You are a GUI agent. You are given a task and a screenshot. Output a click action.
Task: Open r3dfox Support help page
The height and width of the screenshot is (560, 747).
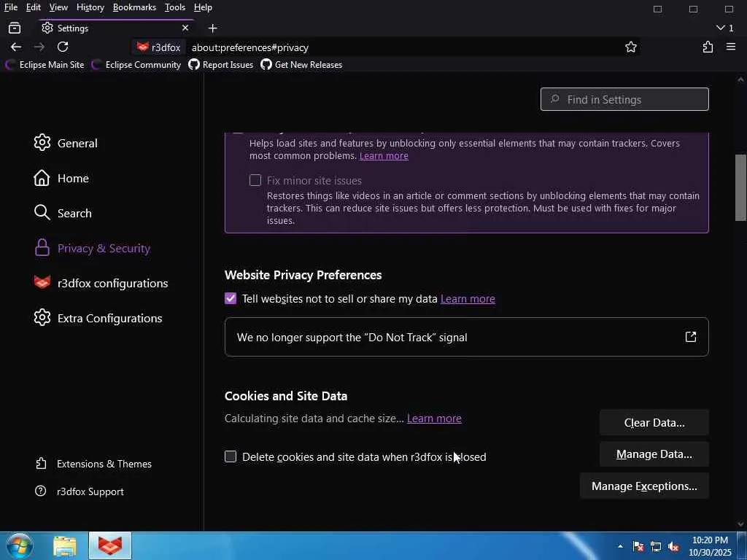pos(80,491)
